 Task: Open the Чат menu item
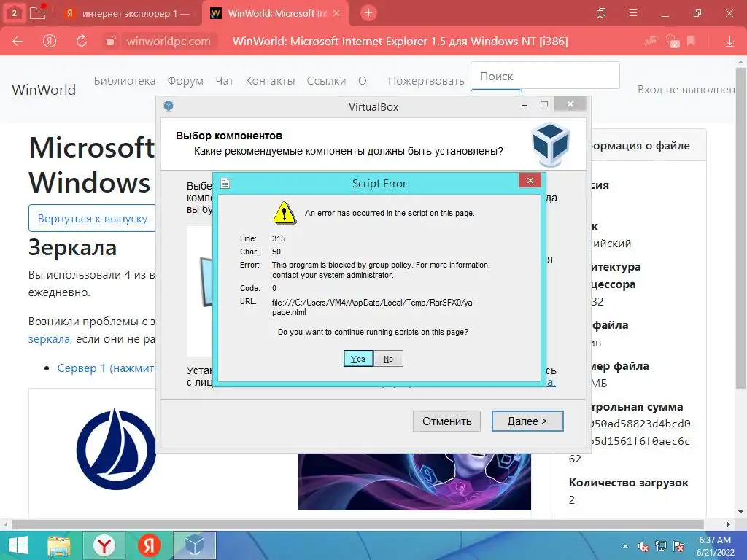click(x=225, y=80)
